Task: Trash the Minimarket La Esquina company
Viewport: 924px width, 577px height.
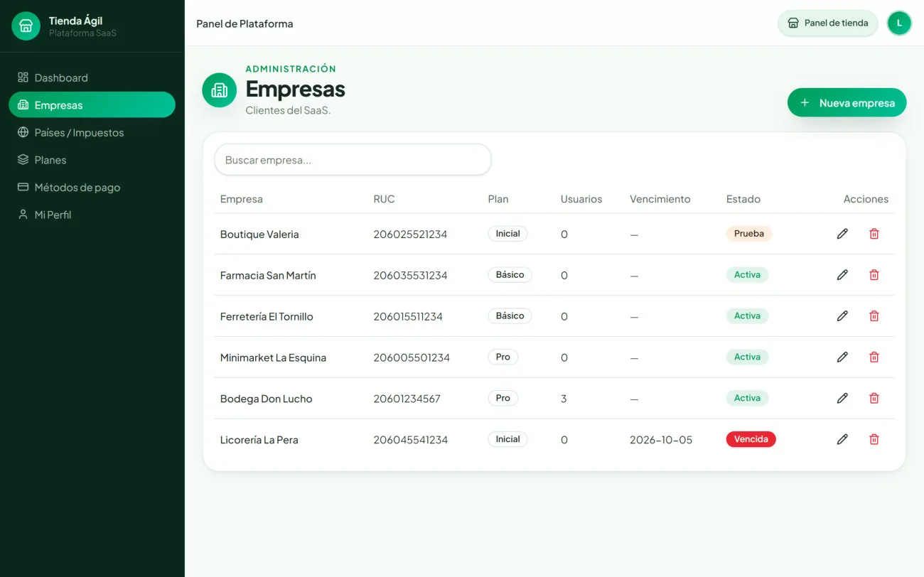Action: 874,357
